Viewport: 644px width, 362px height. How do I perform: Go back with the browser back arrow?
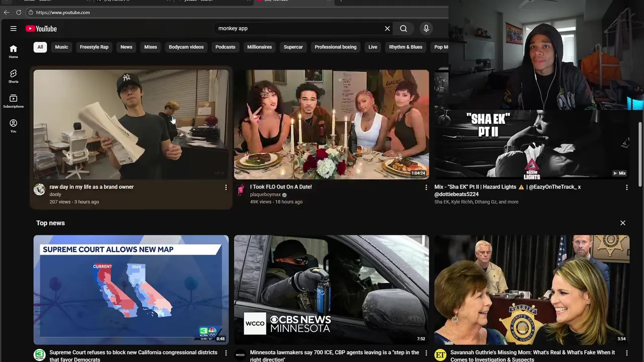[x=7, y=13]
